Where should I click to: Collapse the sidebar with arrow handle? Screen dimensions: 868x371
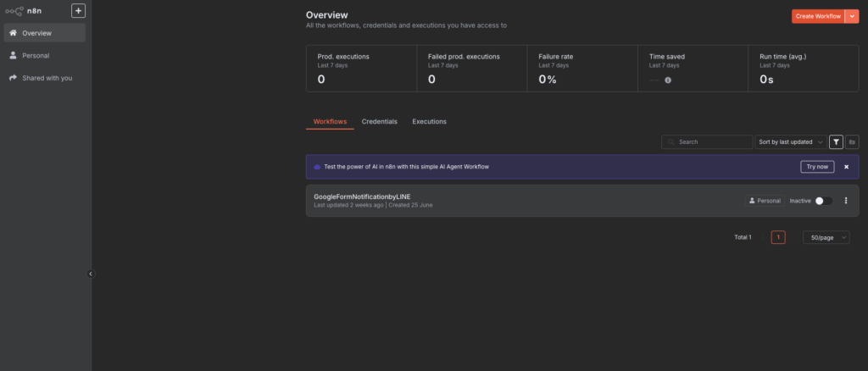point(92,274)
